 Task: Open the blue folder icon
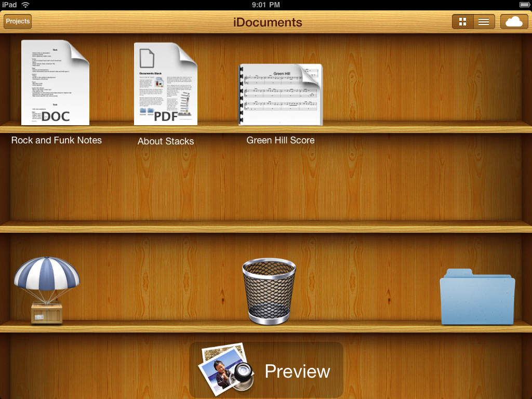pos(477,297)
